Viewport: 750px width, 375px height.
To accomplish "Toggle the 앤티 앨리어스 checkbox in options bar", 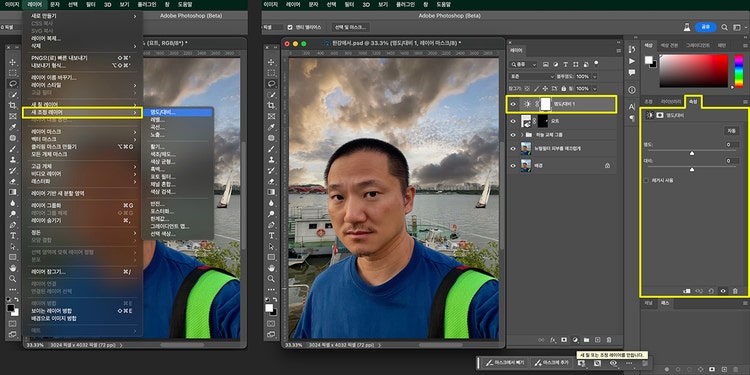I will click(290, 27).
